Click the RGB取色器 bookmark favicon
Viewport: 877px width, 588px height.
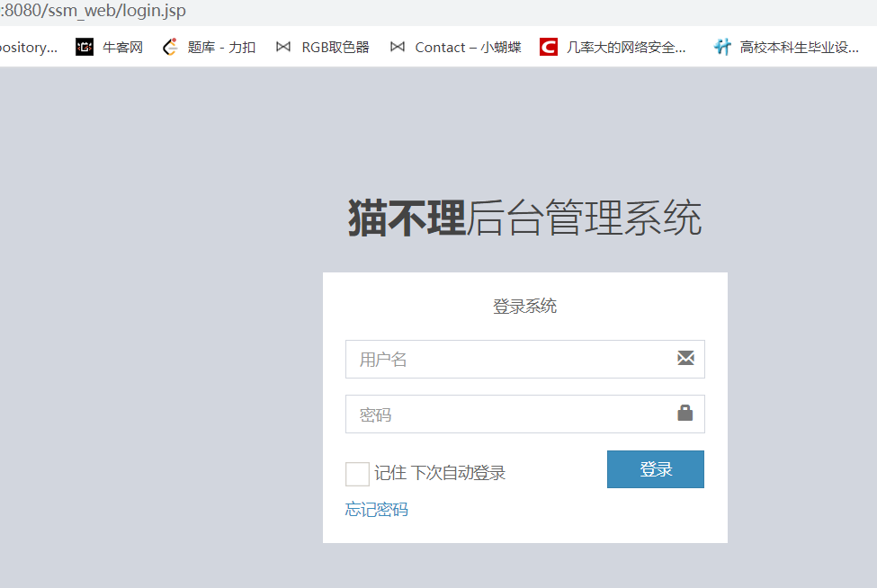(x=283, y=47)
